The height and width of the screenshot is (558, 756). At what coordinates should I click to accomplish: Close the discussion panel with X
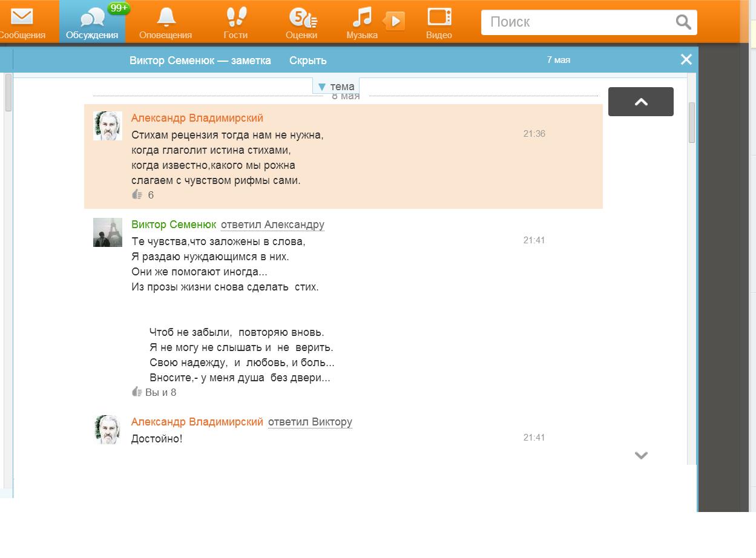(686, 59)
